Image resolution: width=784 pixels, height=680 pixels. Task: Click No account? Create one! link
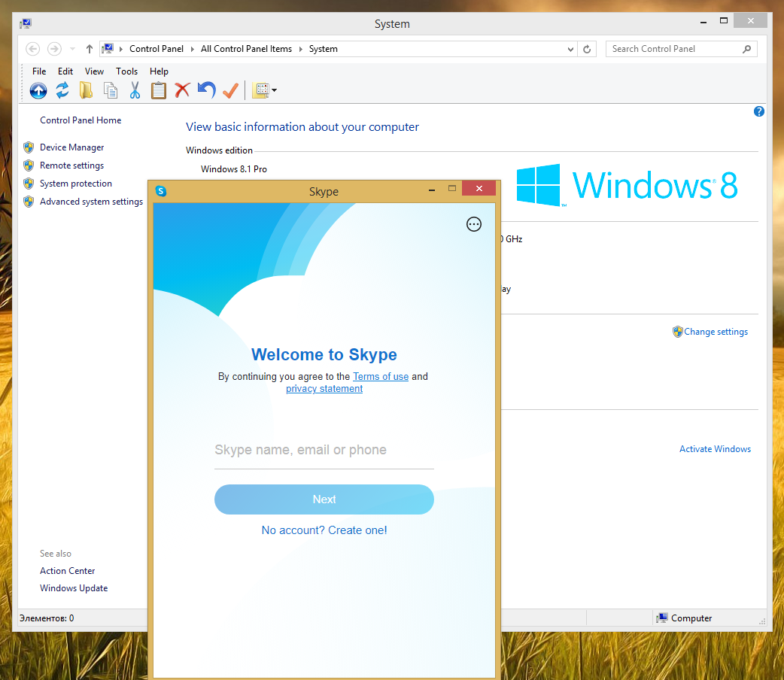click(324, 530)
